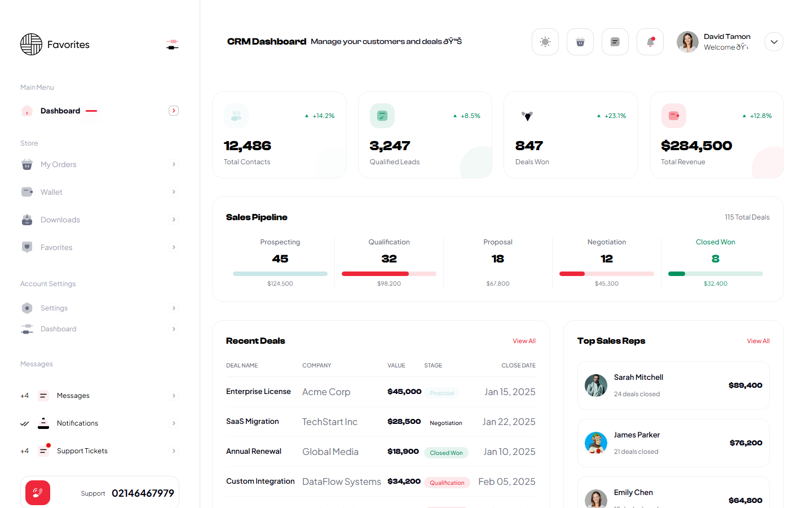Open the notification bell icon
This screenshot has width=812, height=508.
(x=650, y=42)
